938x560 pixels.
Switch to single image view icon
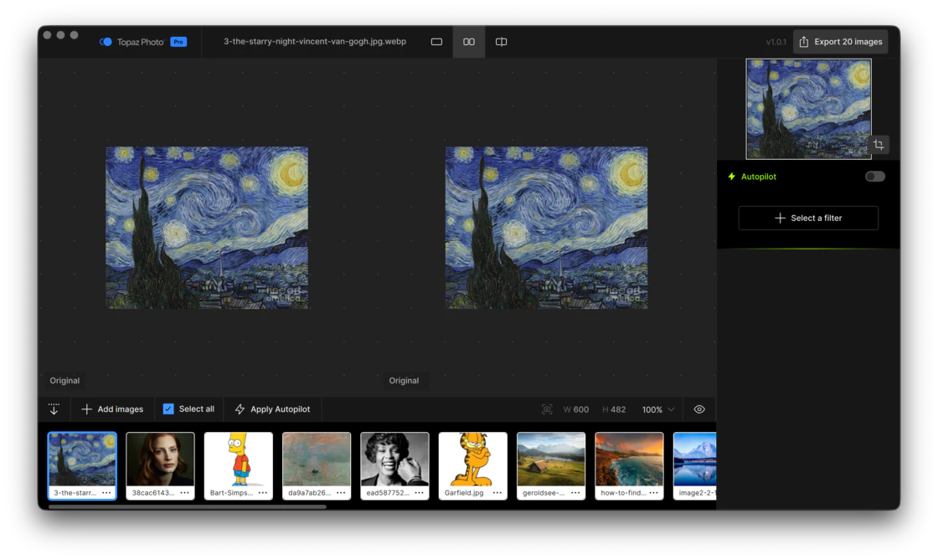click(436, 42)
